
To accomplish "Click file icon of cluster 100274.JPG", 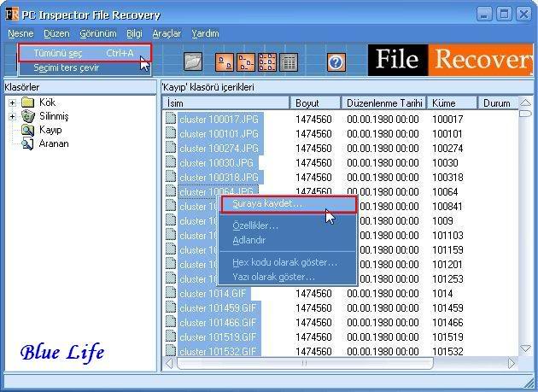I will (171, 148).
